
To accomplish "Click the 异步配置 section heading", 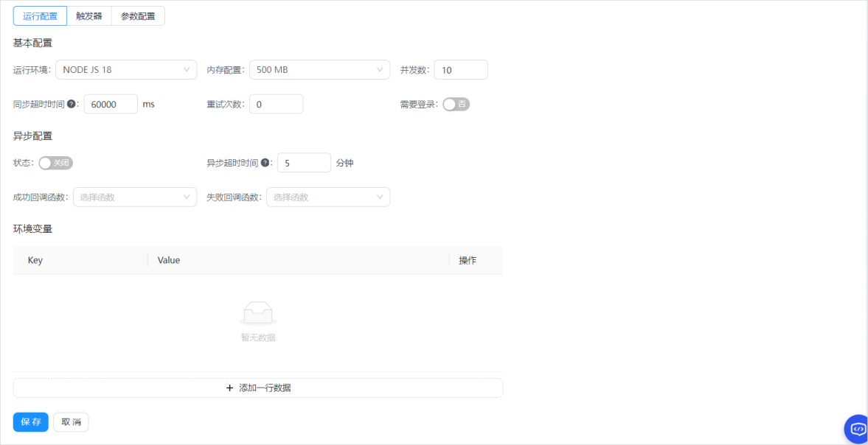I will point(32,136).
